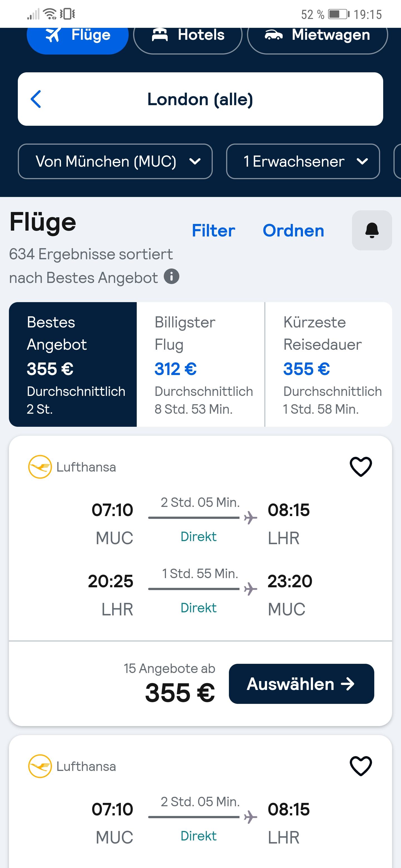
Task: Favorite the first Lufthansa flight with heart
Action: click(x=361, y=467)
